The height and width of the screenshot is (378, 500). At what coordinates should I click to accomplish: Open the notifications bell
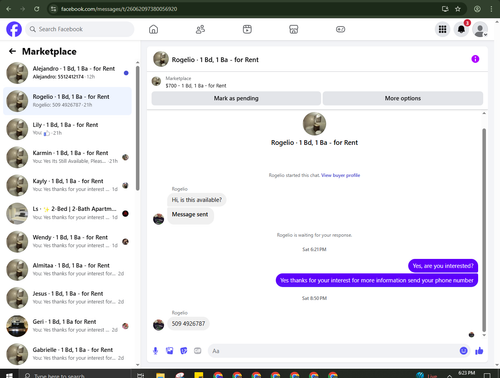click(x=461, y=29)
